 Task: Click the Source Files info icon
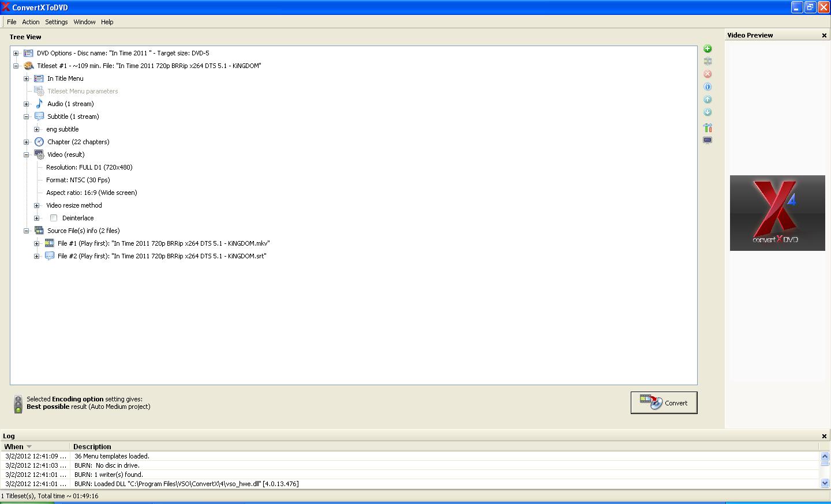pyautogui.click(x=39, y=231)
